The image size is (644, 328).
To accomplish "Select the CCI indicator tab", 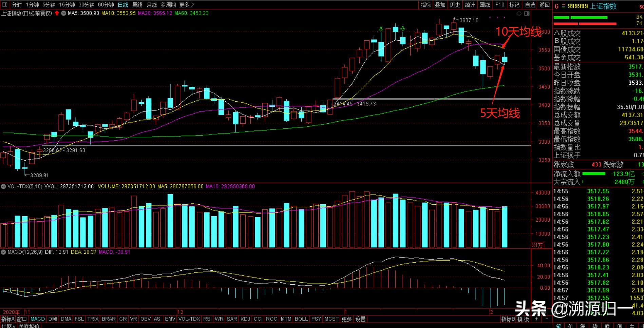I will 258,319.
